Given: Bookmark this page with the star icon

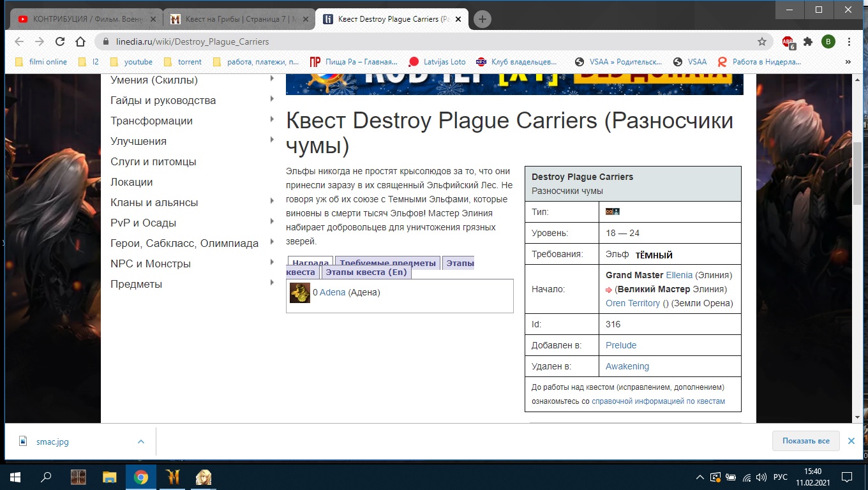Looking at the screenshot, I should tap(761, 41).
